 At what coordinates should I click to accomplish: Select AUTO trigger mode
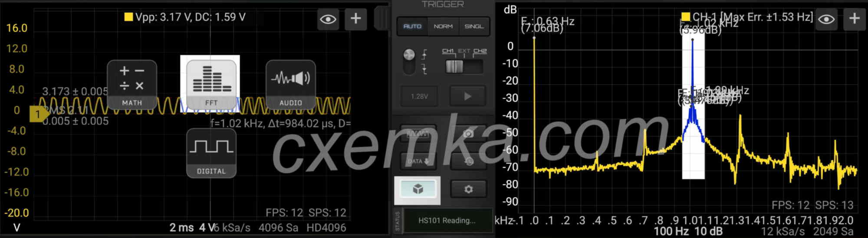pos(412,26)
